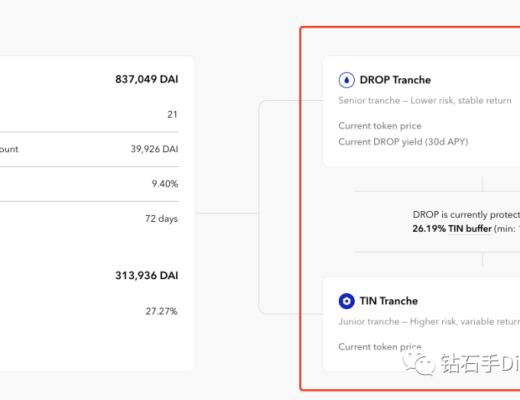The width and height of the screenshot is (520, 400).
Task: Click the 27.27% value
Action: point(161,311)
